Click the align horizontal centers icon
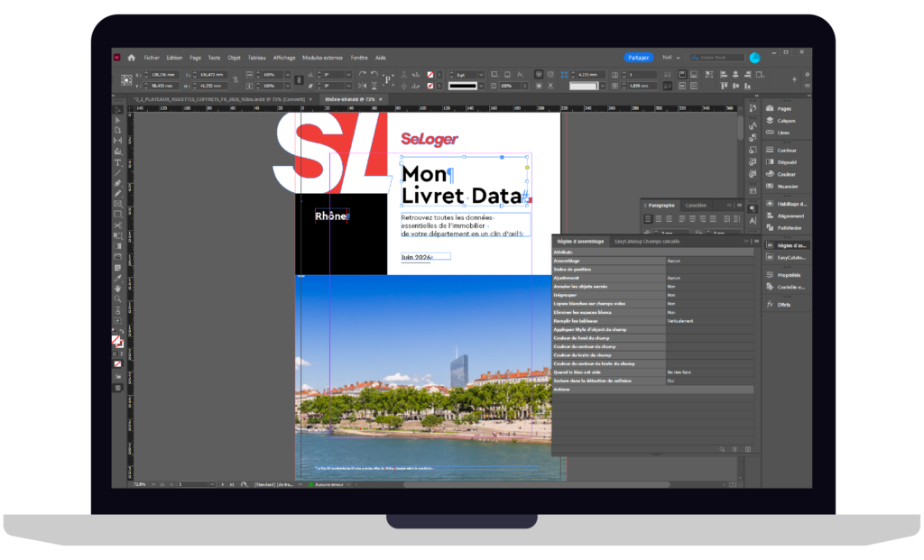Viewport: 924px width, 560px height. pos(735,75)
